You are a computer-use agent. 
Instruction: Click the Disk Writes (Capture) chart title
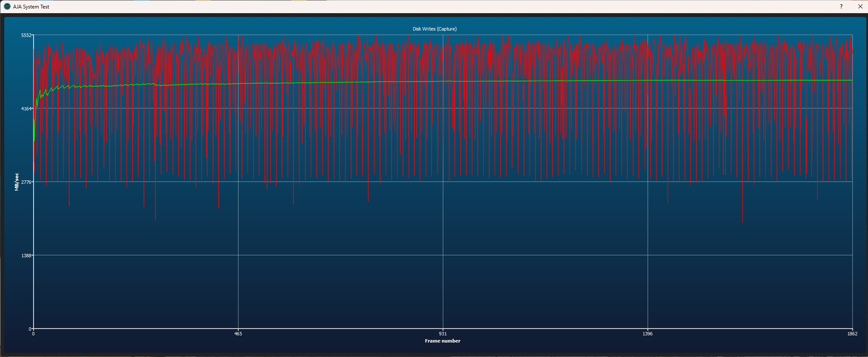[434, 29]
